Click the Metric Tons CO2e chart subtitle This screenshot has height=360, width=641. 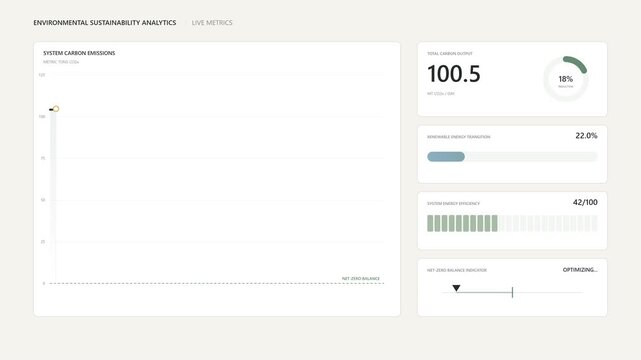pyautogui.click(x=61, y=62)
